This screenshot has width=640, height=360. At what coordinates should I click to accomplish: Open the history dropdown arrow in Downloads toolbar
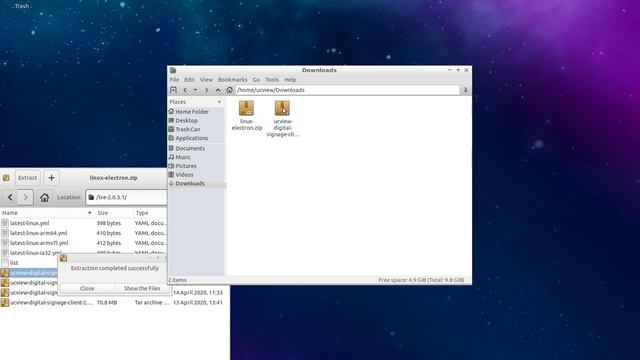(x=195, y=90)
